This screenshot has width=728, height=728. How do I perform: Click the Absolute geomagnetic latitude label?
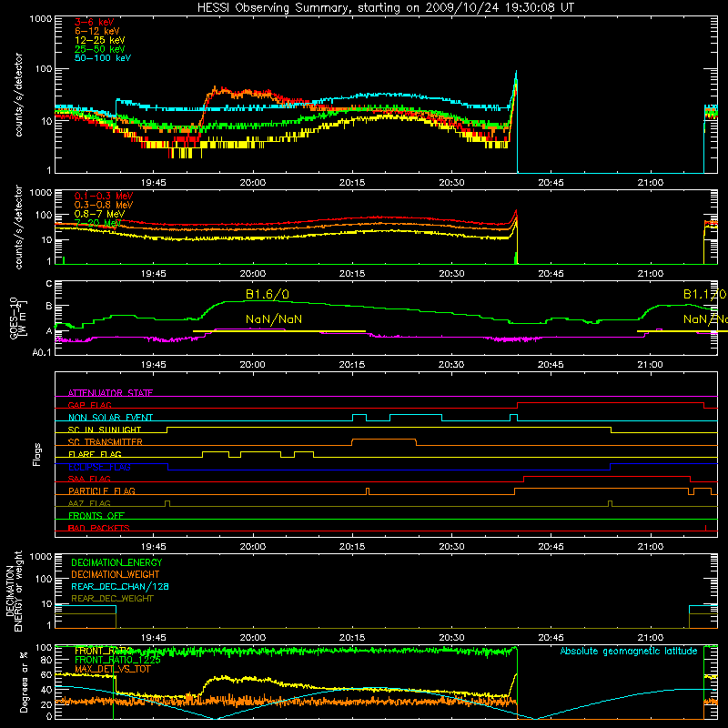coord(629,651)
